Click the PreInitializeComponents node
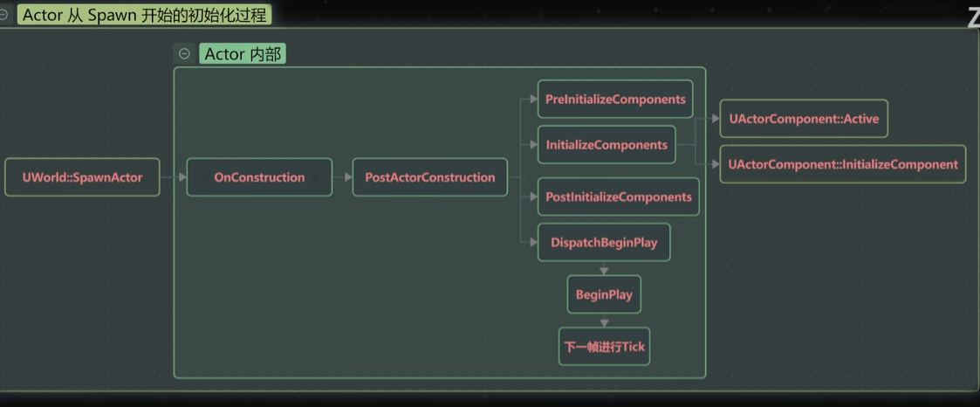 point(615,100)
